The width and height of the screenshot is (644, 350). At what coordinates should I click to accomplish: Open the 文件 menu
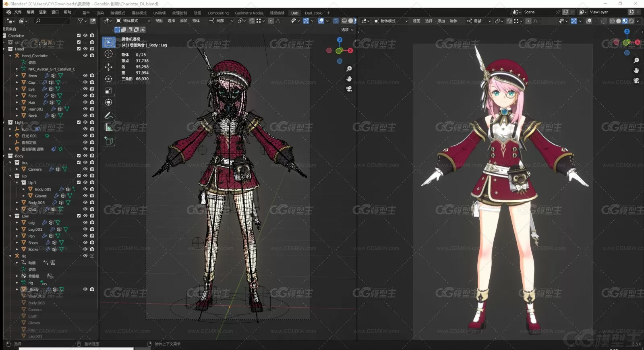[x=18, y=12]
